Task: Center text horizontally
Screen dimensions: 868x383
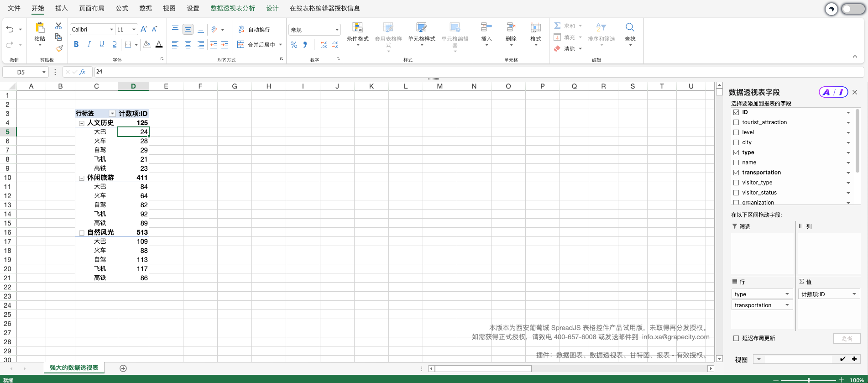Action: point(188,44)
